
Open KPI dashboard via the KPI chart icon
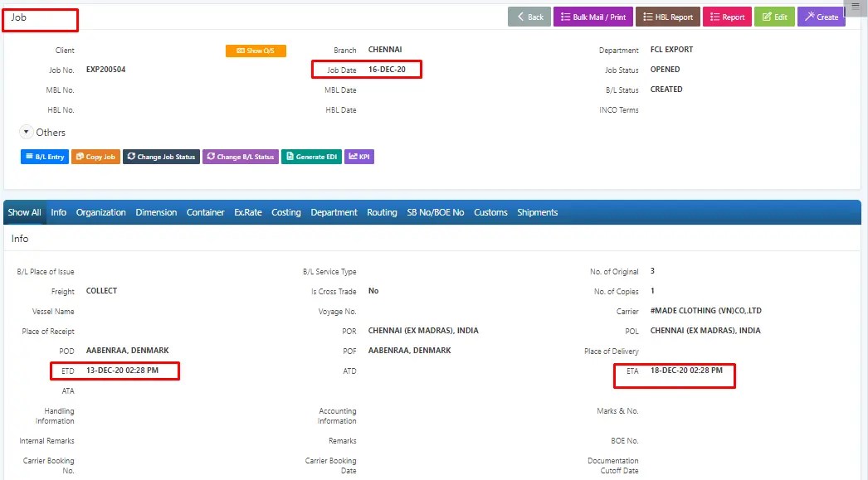pyautogui.click(x=352, y=156)
